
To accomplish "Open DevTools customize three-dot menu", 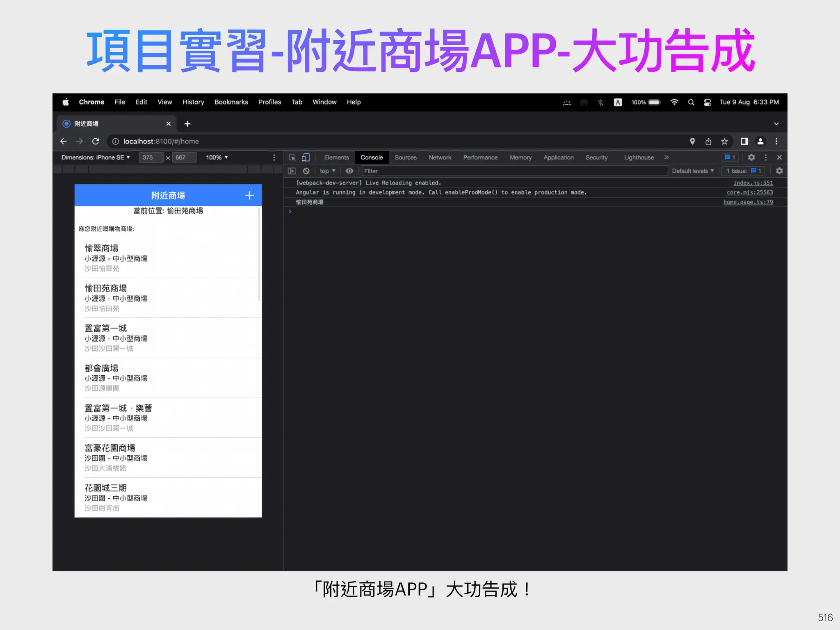I will point(765,157).
